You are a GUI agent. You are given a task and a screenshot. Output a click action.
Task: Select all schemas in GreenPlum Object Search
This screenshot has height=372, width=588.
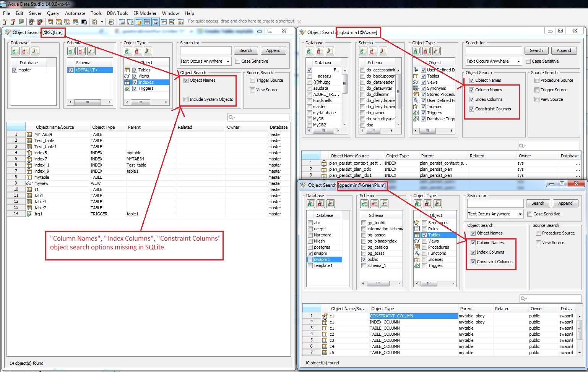(365, 204)
